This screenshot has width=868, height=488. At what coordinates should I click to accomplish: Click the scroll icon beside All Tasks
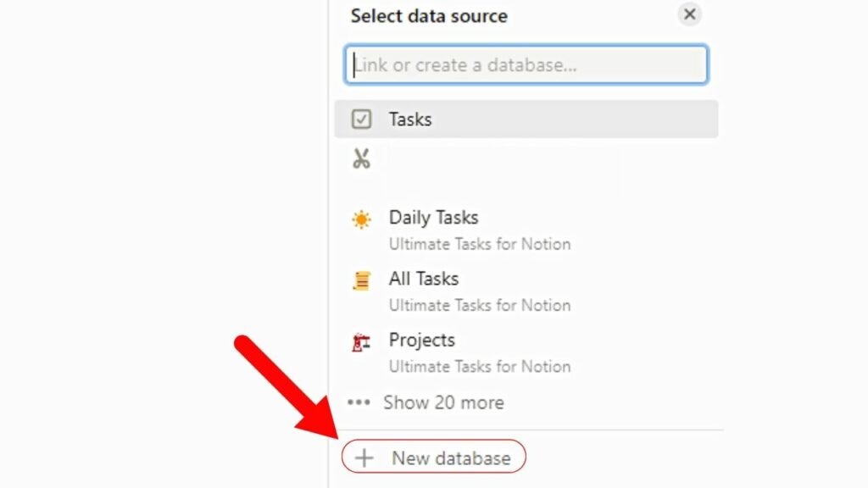(362, 280)
